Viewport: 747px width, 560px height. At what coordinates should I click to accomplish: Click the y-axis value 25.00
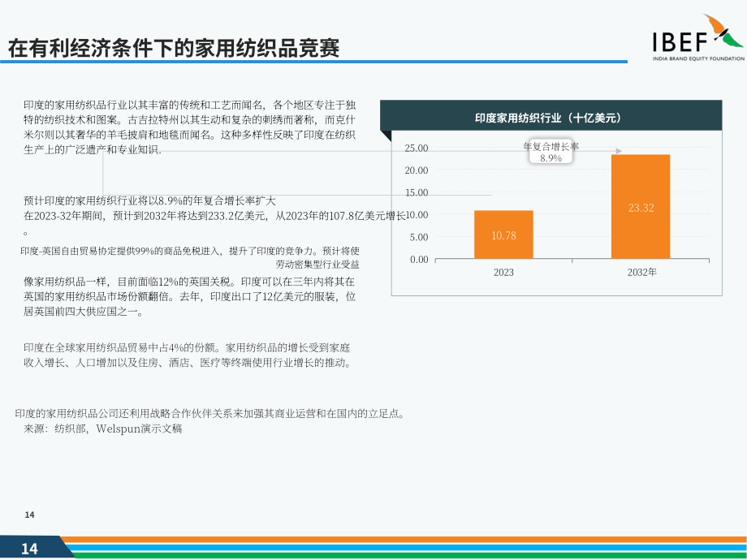417,148
